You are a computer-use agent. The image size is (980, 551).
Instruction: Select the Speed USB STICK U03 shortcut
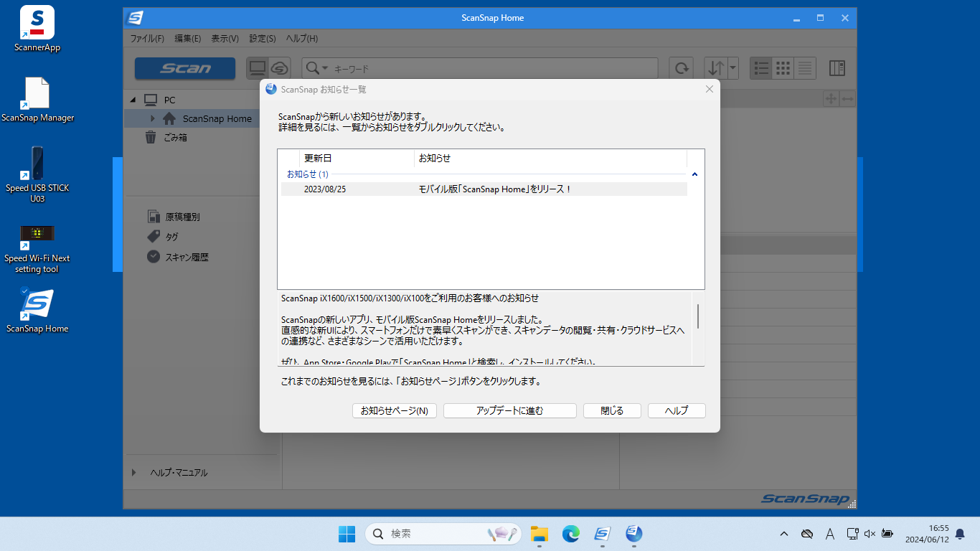37,174
